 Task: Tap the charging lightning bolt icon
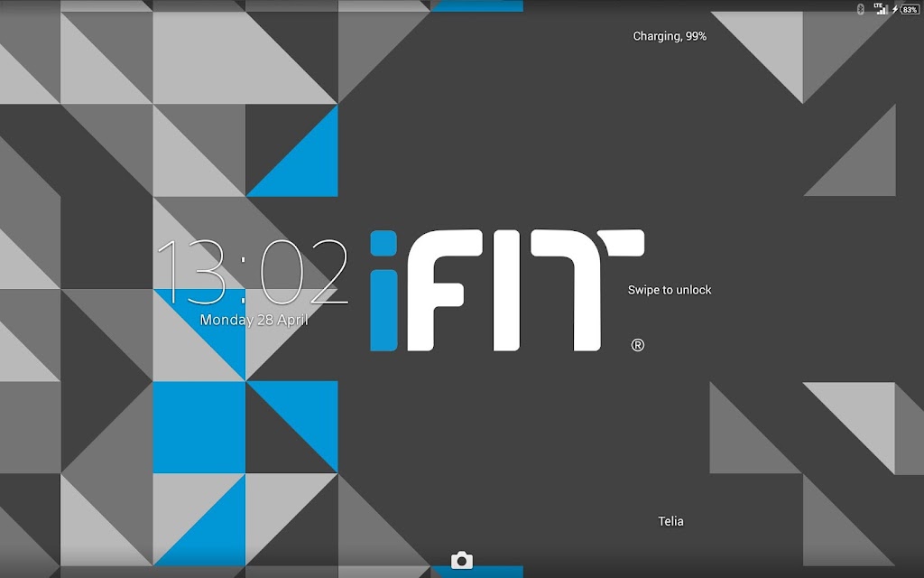click(895, 9)
